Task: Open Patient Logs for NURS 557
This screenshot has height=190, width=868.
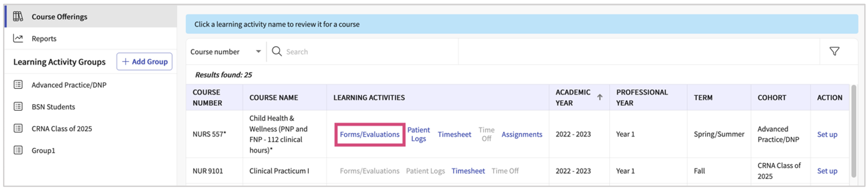Action: pos(418,134)
